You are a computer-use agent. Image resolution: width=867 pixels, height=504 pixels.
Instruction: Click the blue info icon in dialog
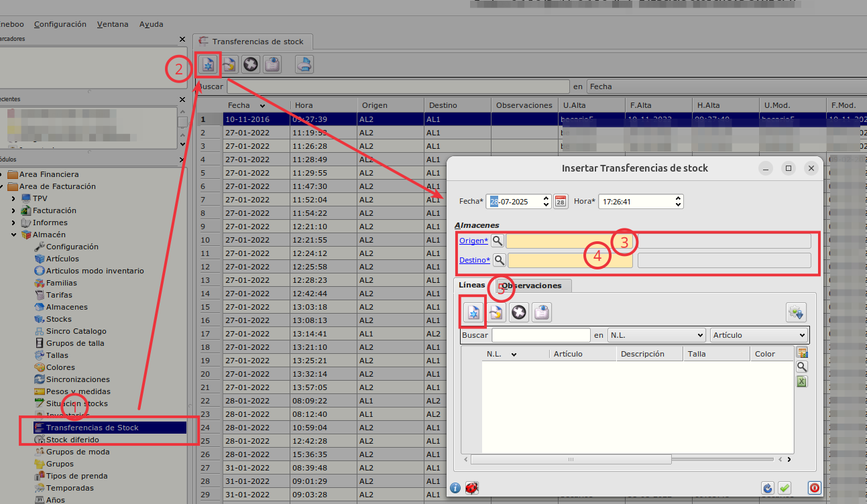455,488
